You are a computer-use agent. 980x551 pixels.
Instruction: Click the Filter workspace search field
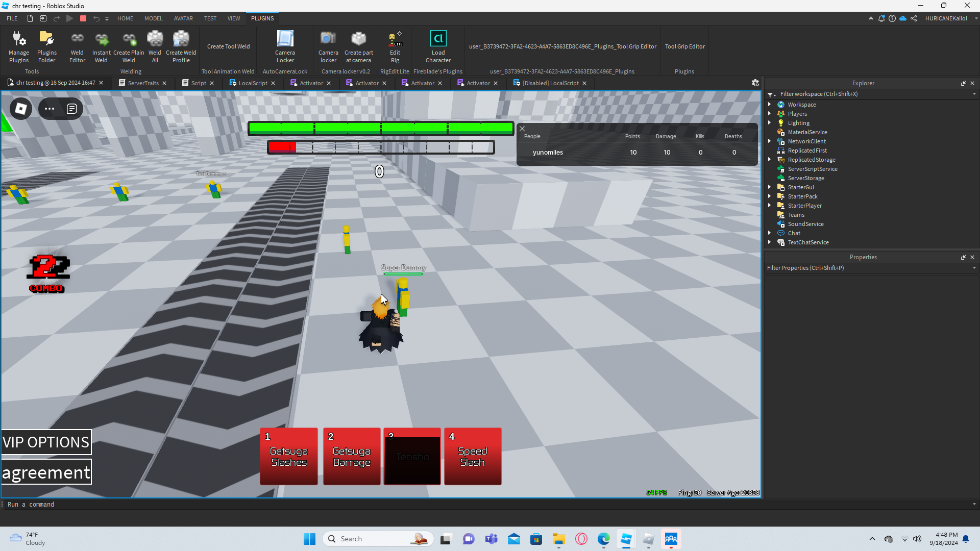pyautogui.click(x=868, y=94)
